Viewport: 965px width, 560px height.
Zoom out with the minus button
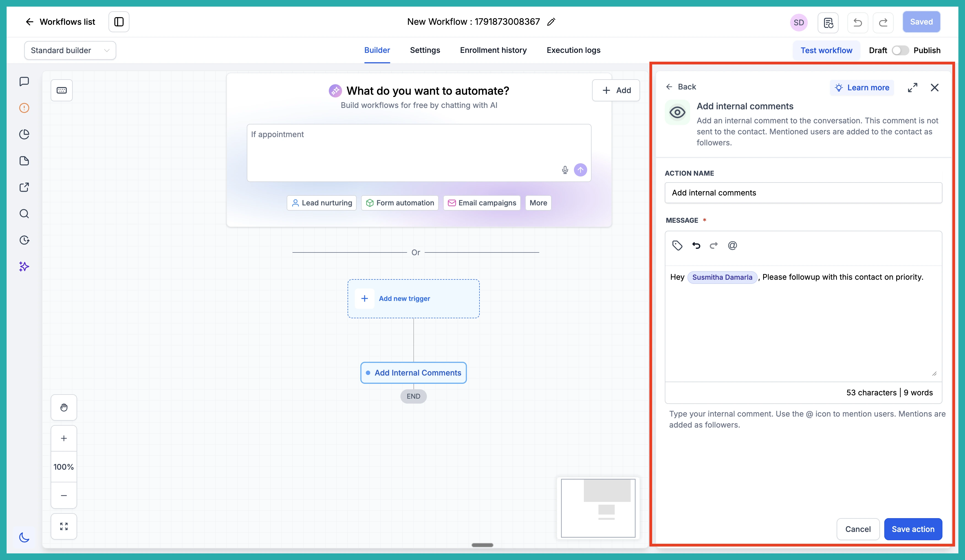(x=64, y=495)
